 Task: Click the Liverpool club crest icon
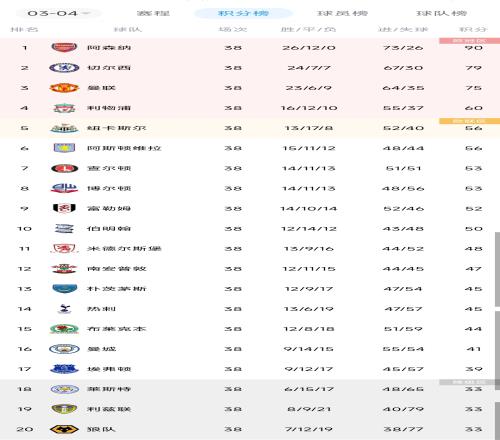[x=64, y=108]
